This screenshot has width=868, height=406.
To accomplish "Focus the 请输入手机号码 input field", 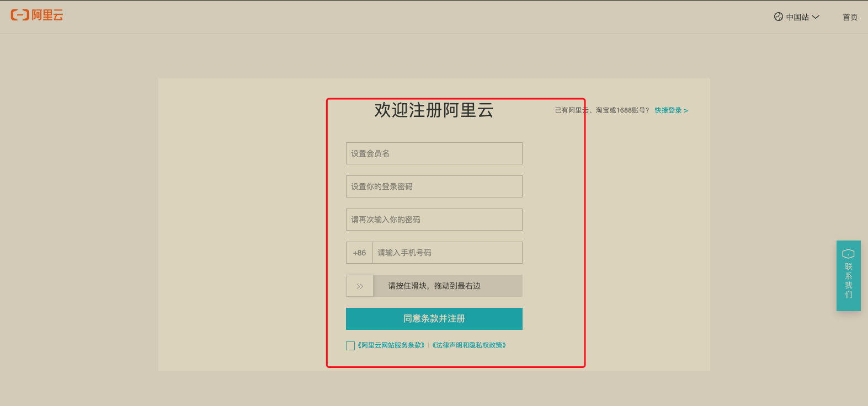I will tap(448, 253).
